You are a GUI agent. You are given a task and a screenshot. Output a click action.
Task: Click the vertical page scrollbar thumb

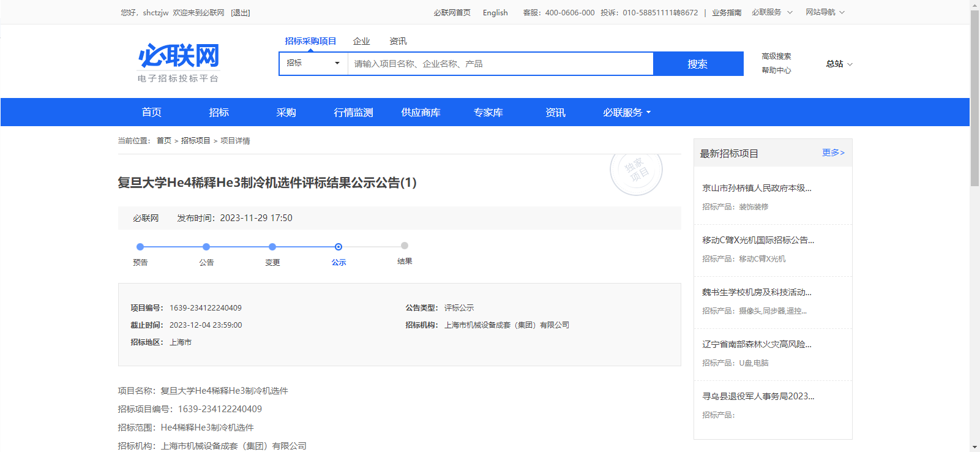click(x=974, y=98)
